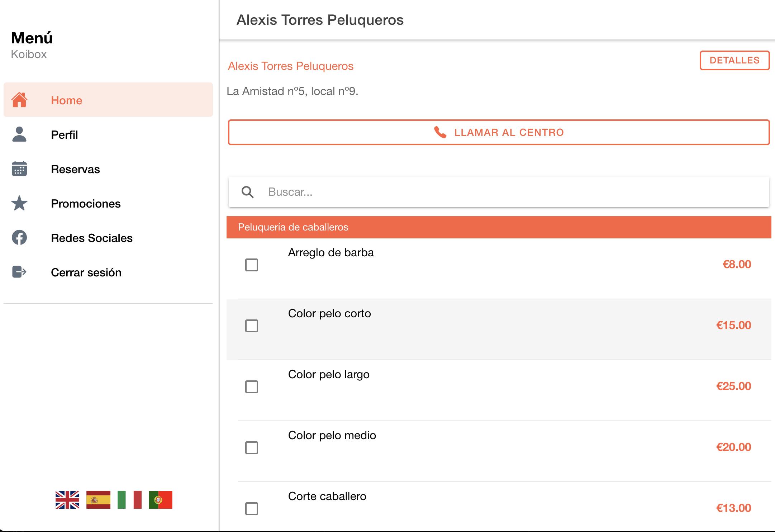Toggle the Corte caballero checkbox
775x532 pixels.
click(252, 509)
